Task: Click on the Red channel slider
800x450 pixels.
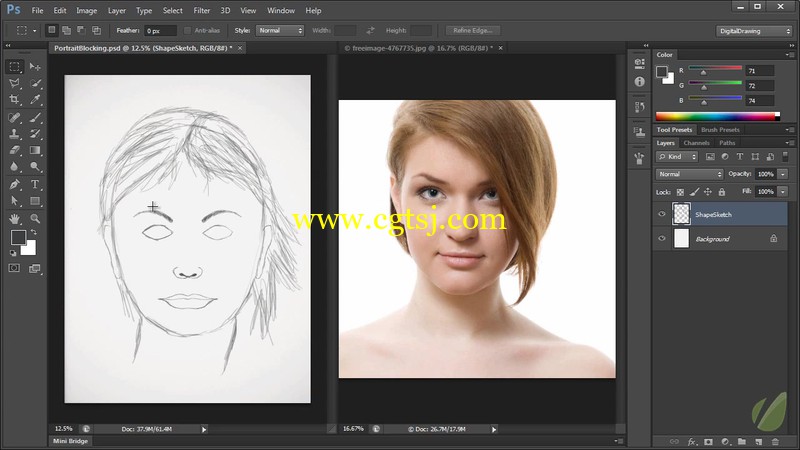Action: tap(715, 68)
